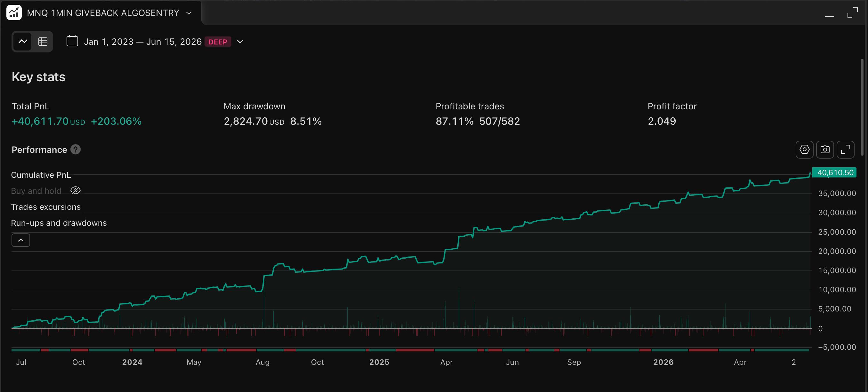Screen dimensions: 868x392
Task: Click the Max drawdown 2,824.70 value
Action: pyautogui.click(x=245, y=121)
